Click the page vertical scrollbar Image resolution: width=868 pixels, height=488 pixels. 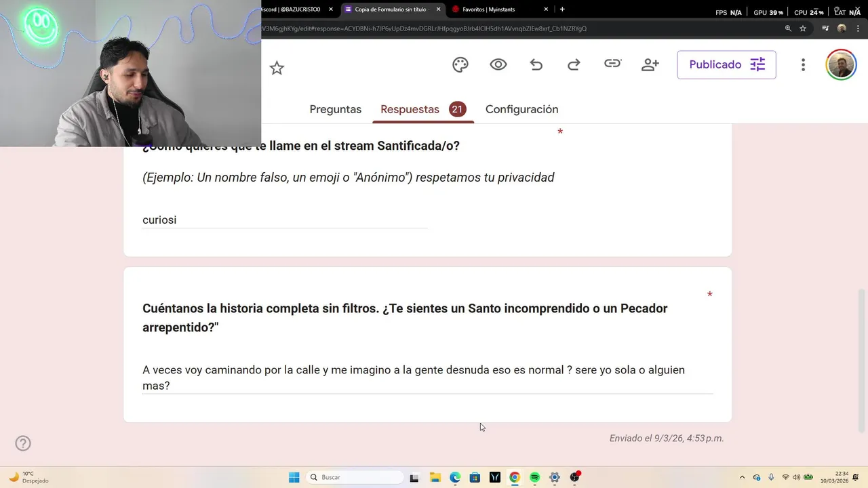coord(862,361)
